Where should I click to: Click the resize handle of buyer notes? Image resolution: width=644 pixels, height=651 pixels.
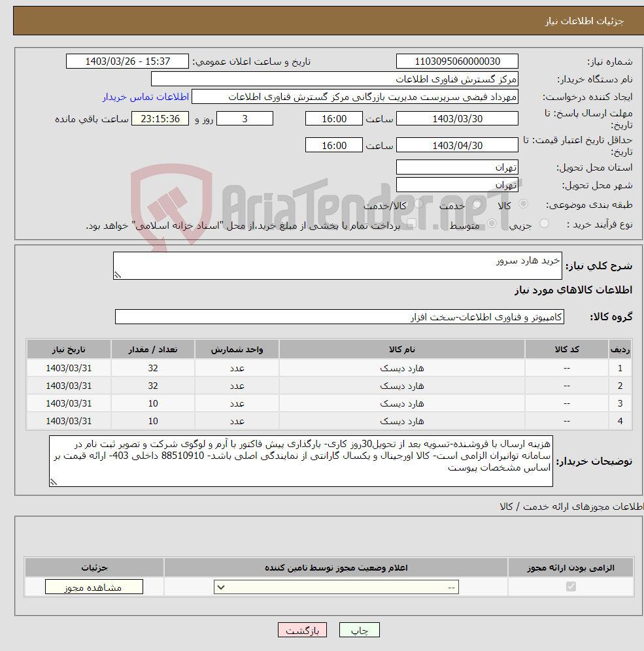coord(53,482)
